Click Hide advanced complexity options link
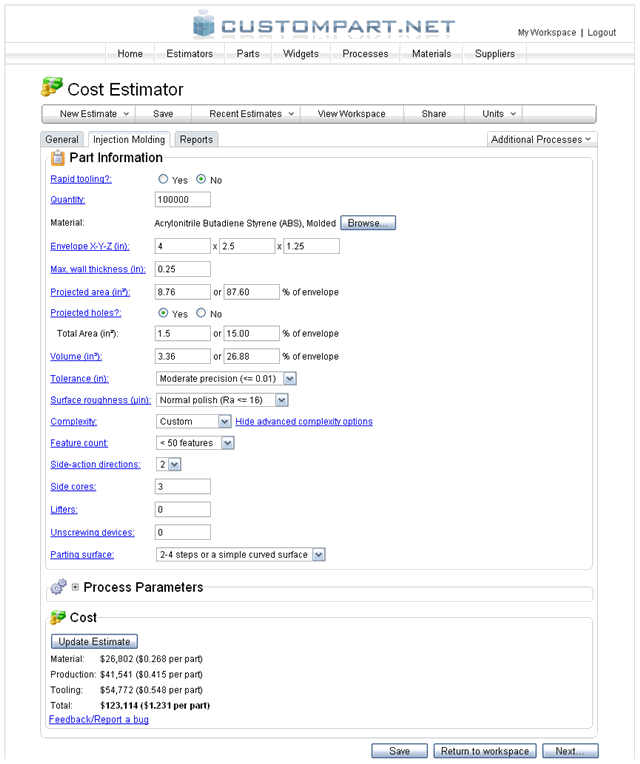The height and width of the screenshot is (764, 640). pyautogui.click(x=304, y=421)
